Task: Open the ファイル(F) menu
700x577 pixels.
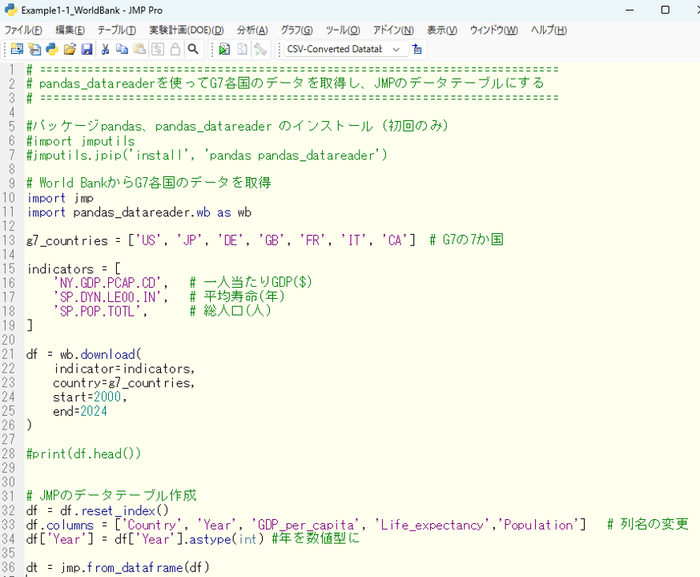Action: click(23, 30)
